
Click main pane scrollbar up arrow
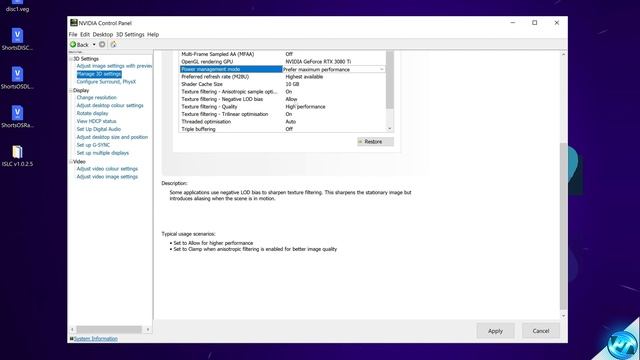[564, 54]
